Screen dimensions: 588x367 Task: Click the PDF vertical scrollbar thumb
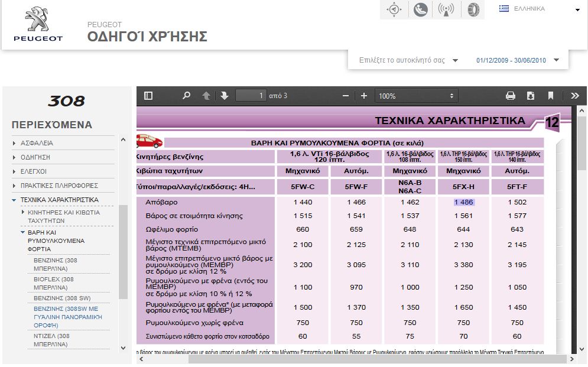pos(581,142)
